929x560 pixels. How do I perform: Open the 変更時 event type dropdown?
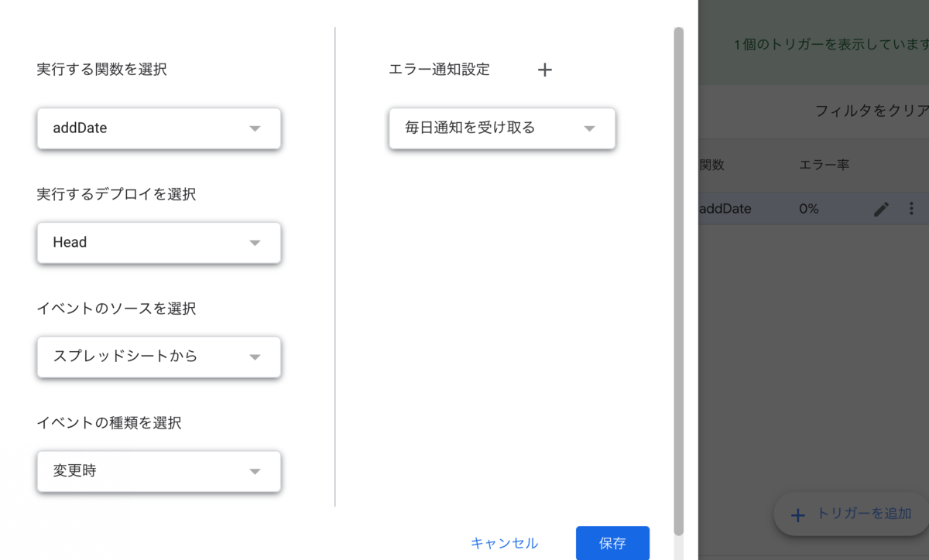point(159,471)
